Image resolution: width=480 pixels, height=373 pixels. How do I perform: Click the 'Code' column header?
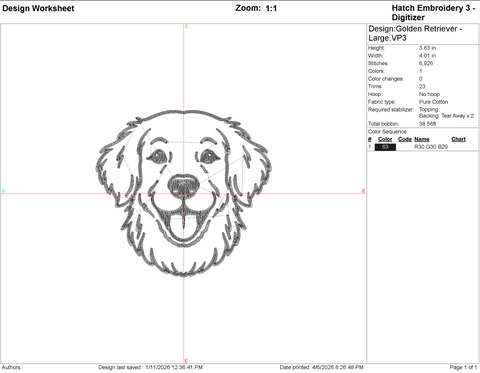click(405, 139)
